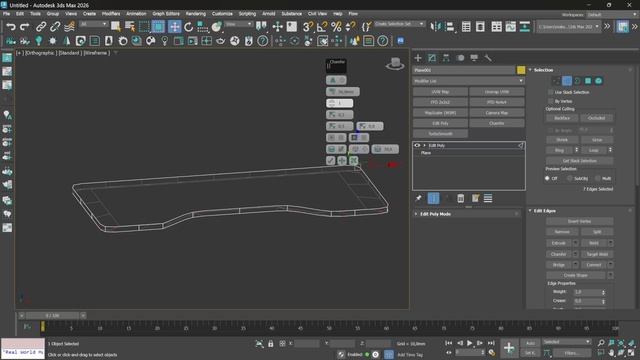Open the Select by Name dialog
This screenshot has height=360, width=640.
[130, 27]
